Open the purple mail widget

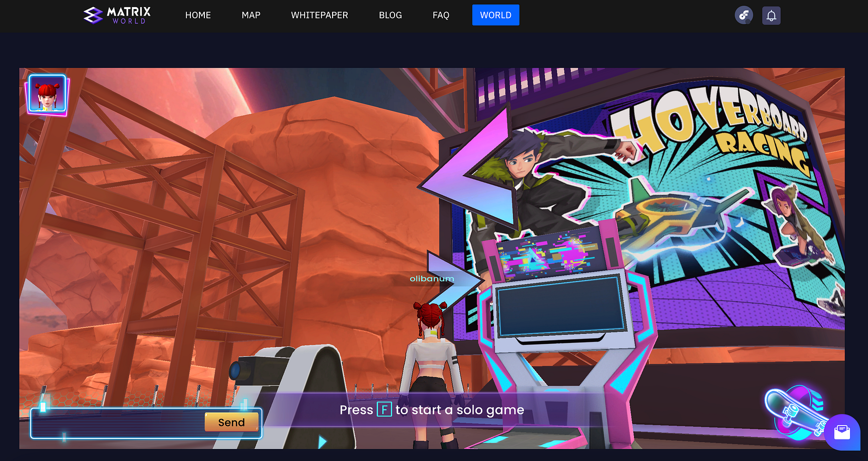(842, 432)
